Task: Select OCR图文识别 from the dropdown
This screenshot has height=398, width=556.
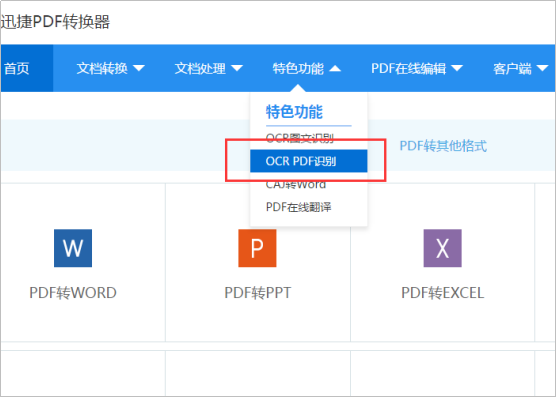Action: pyautogui.click(x=300, y=138)
